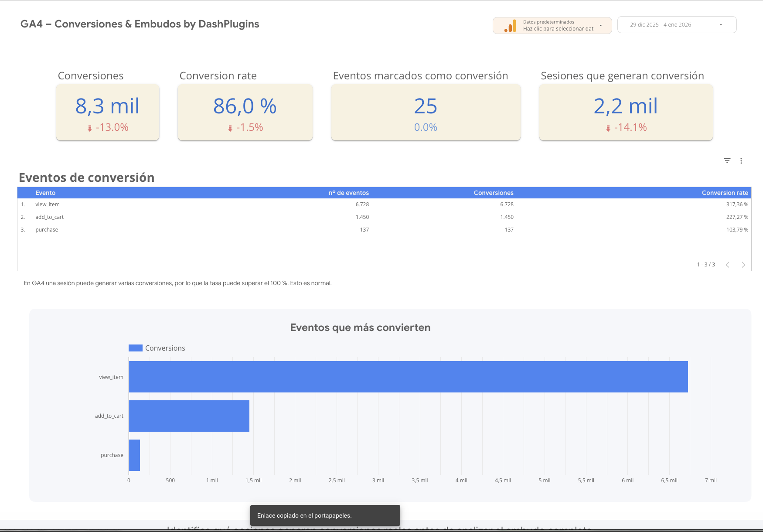Sort by Conversion rate column header
Screen dimensions: 763x532
pos(725,193)
